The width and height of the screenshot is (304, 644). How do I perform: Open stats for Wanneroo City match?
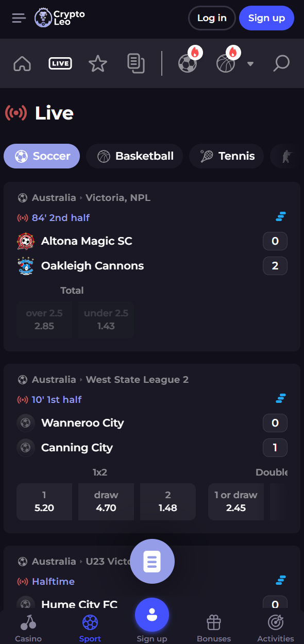(x=281, y=399)
